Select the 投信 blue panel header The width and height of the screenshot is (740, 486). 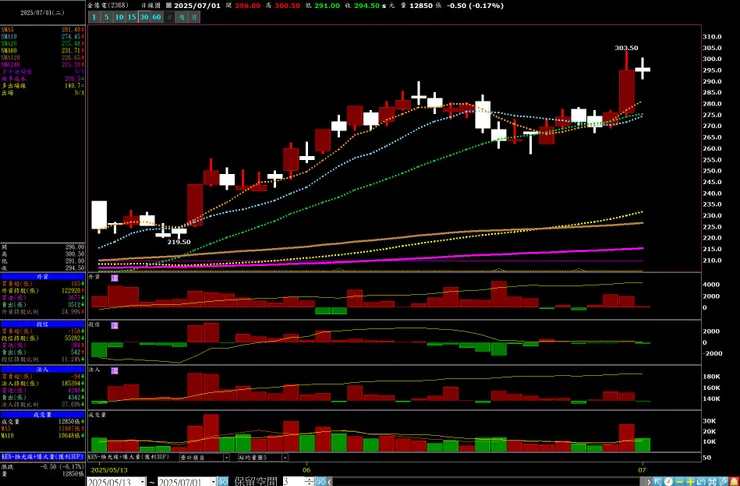pos(42,324)
